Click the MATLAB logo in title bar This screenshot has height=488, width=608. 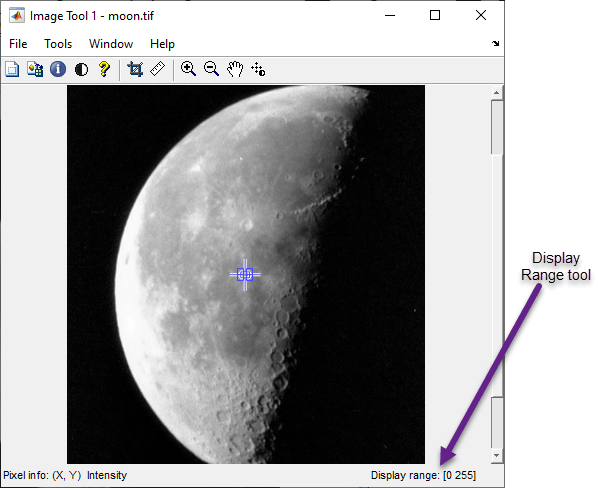pyautogui.click(x=17, y=16)
